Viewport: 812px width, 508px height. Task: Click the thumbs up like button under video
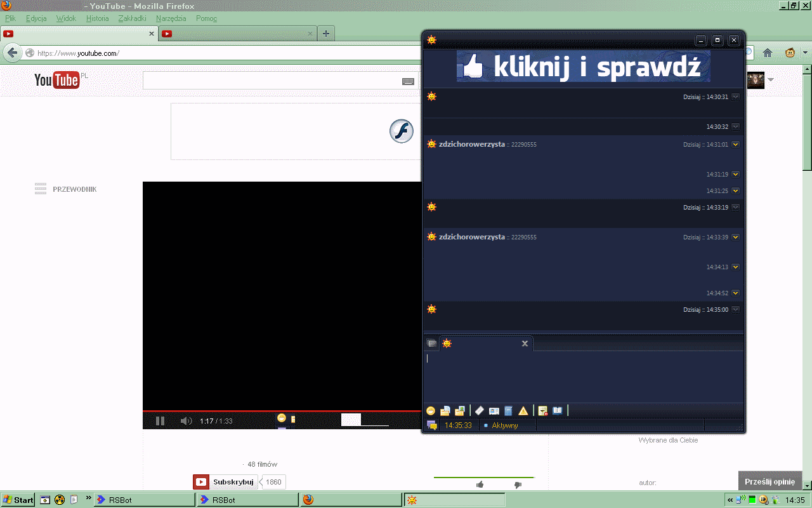pos(480,485)
